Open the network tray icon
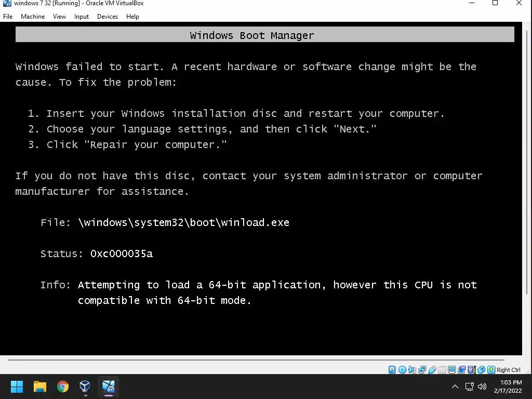The width and height of the screenshot is (532, 399). pos(470,387)
